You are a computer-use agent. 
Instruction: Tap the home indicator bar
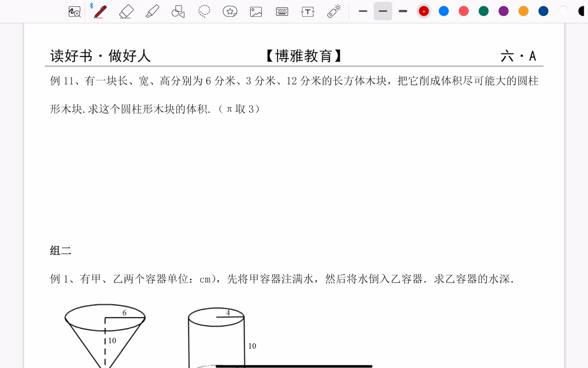point(294,366)
